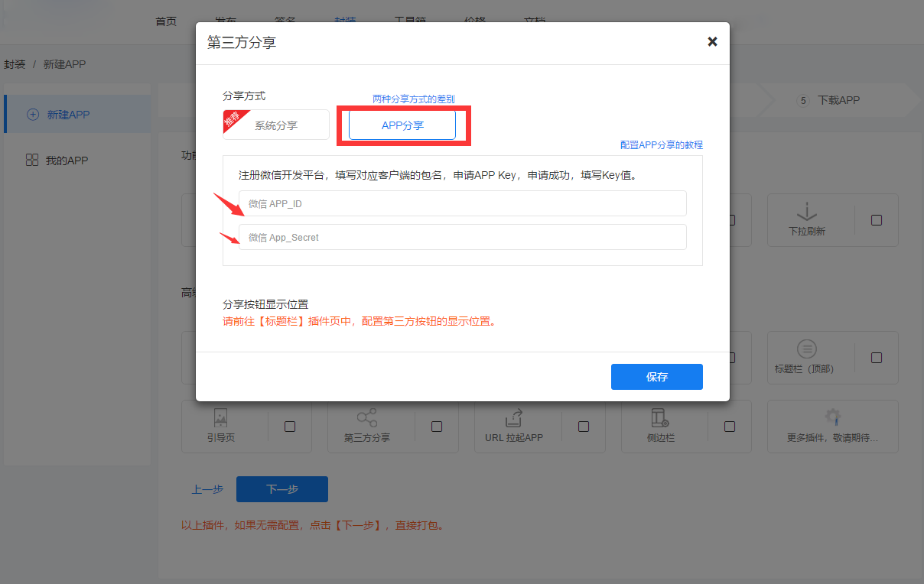
Task: Click the 引导页 plugin icon
Action: (220, 417)
